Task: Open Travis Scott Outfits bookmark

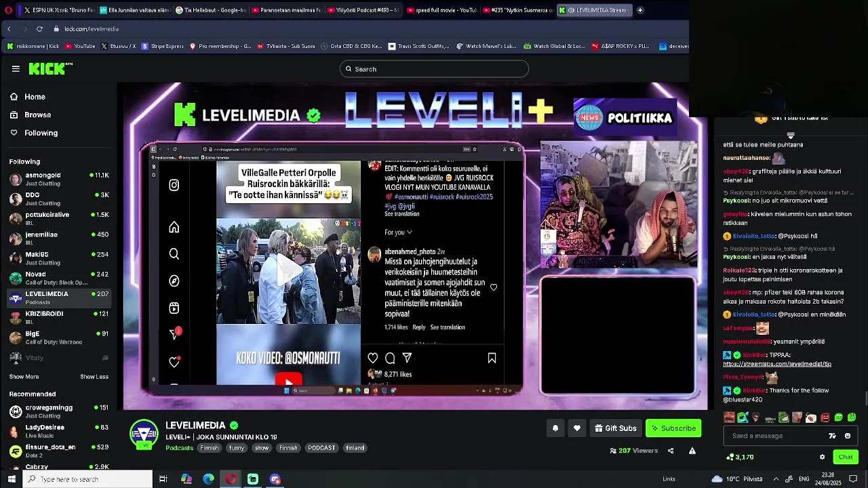Action: tap(418, 47)
